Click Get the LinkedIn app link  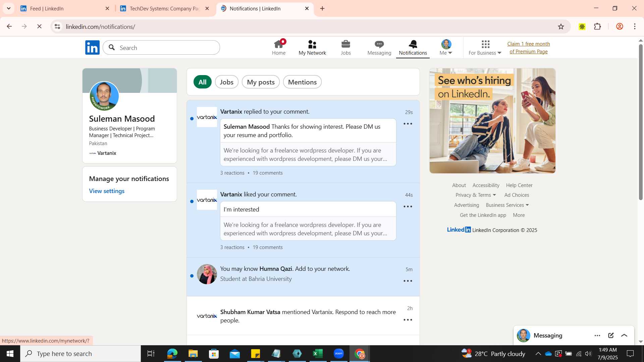[483, 215]
